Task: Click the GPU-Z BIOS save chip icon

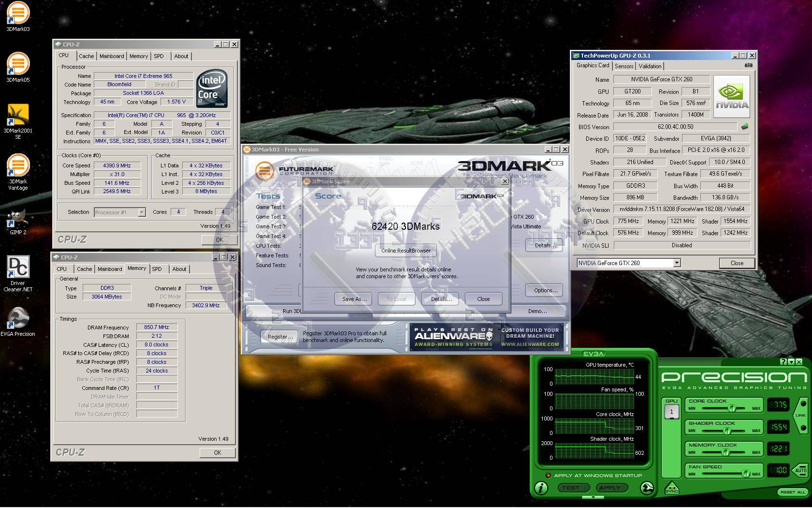Action: coord(745,127)
